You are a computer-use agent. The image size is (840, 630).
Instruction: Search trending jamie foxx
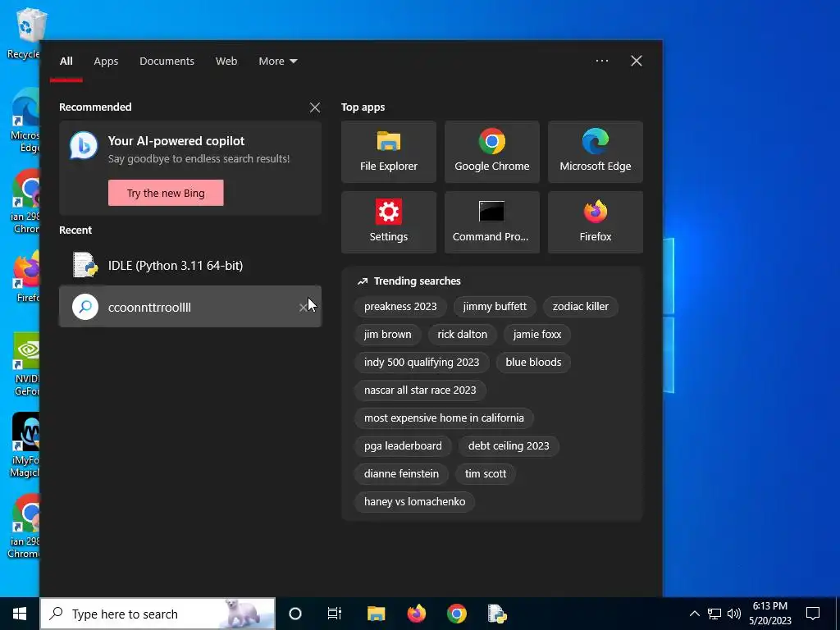(x=536, y=335)
